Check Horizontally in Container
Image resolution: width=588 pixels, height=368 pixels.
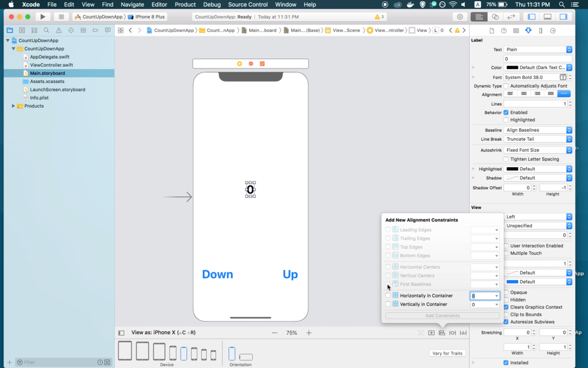388,296
